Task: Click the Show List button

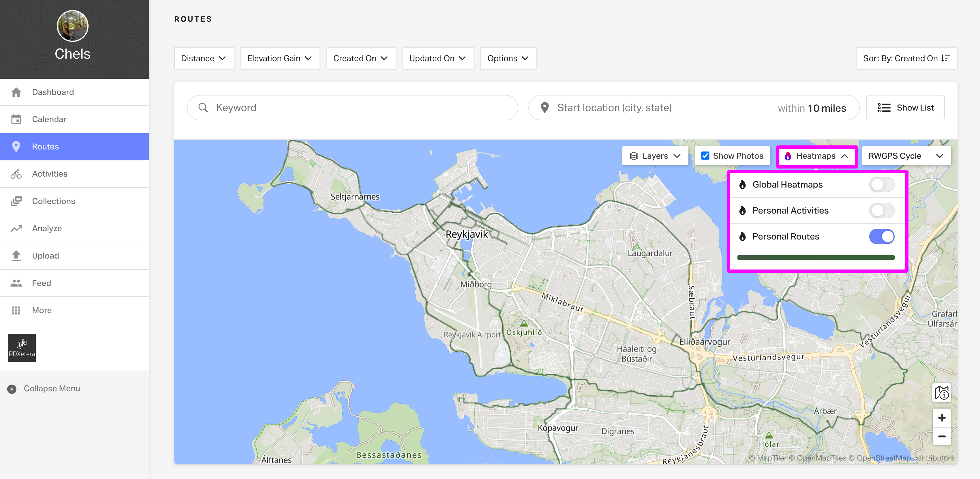Action: click(x=905, y=108)
